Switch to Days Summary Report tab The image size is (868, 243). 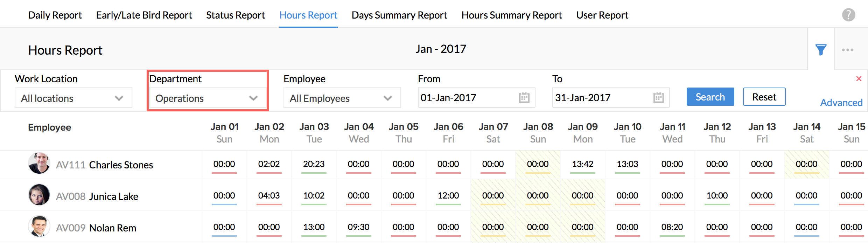[399, 15]
